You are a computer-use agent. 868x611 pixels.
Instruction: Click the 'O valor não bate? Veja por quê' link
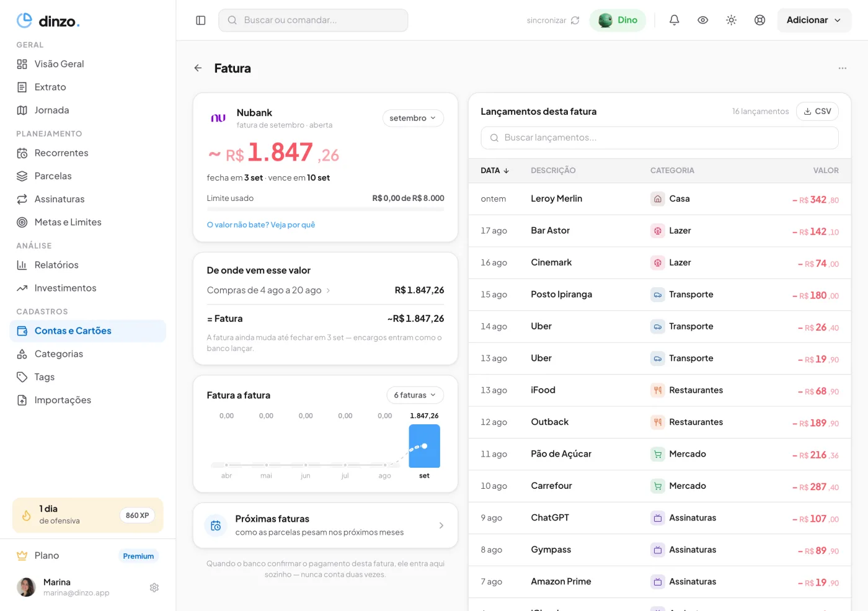click(x=261, y=225)
